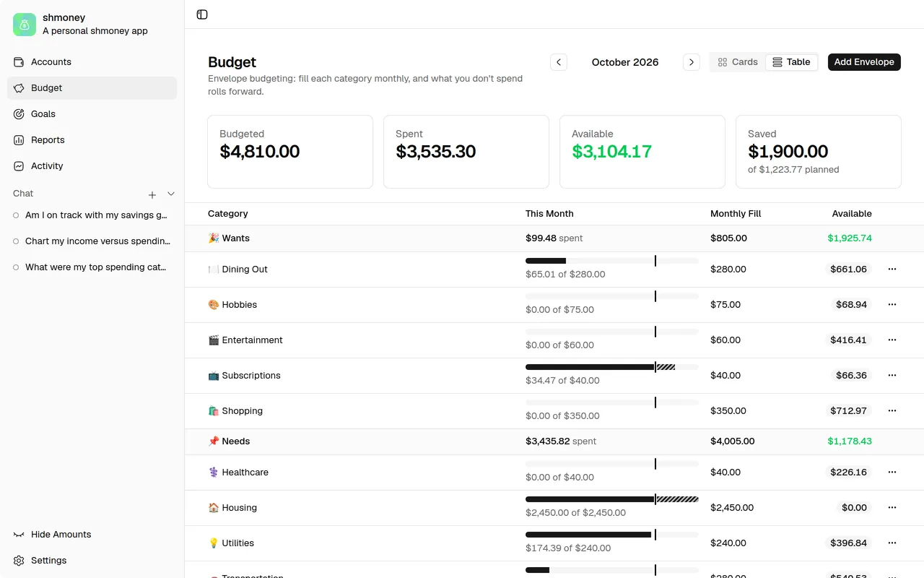Switch to Table view

click(x=791, y=62)
